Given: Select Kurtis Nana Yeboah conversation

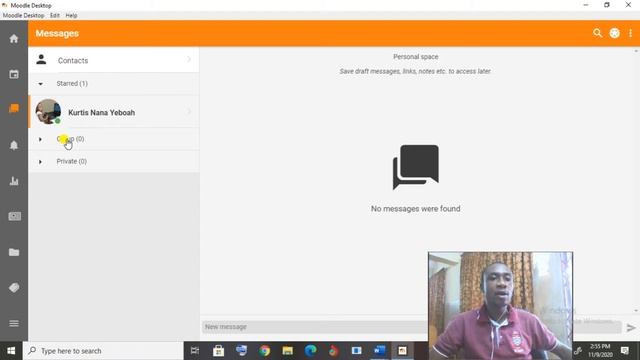Looking at the screenshot, I should [x=114, y=111].
